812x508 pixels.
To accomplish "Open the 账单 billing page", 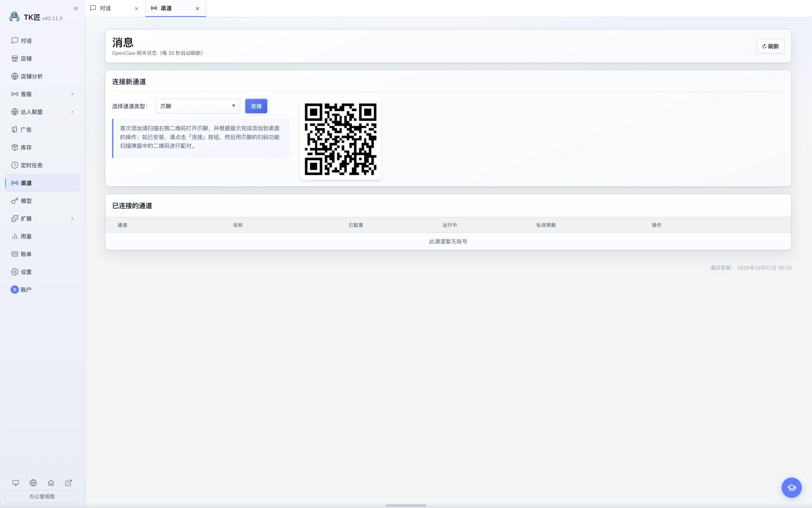I will pos(42,254).
